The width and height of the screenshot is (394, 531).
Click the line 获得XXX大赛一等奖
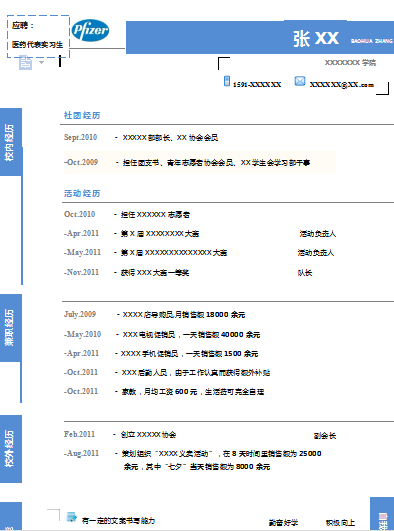(155, 273)
